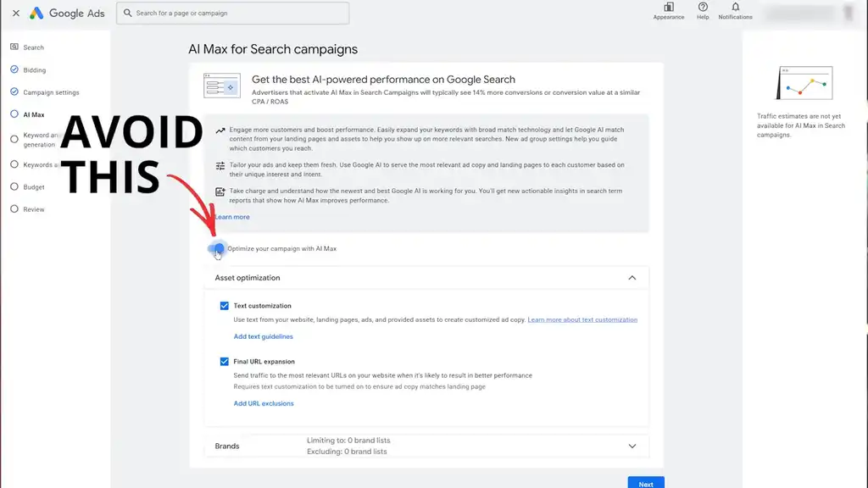Open the Notifications bell

click(x=735, y=10)
